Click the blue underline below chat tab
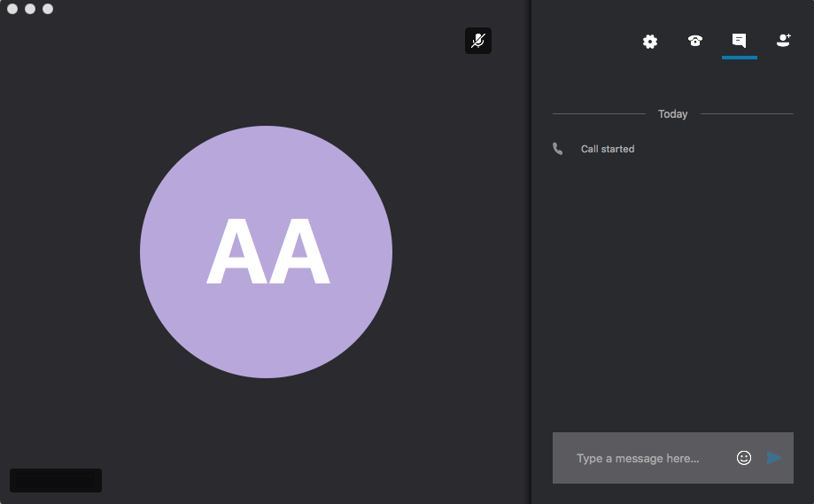This screenshot has width=814, height=504. point(739,58)
